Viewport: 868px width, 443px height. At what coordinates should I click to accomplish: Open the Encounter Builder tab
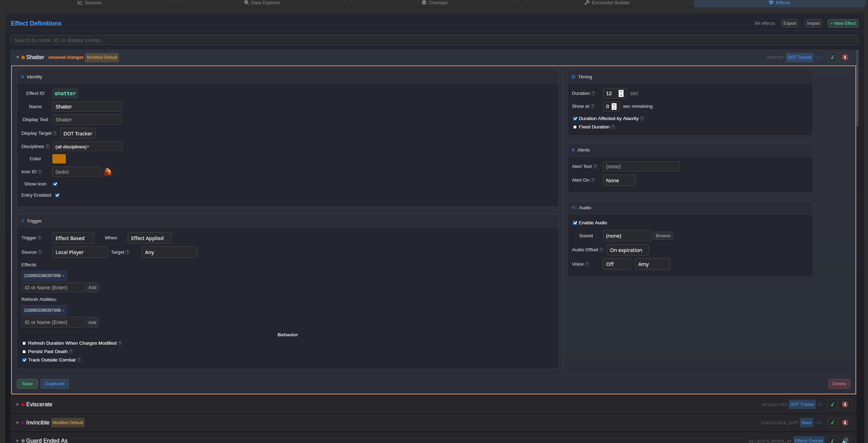(607, 3)
